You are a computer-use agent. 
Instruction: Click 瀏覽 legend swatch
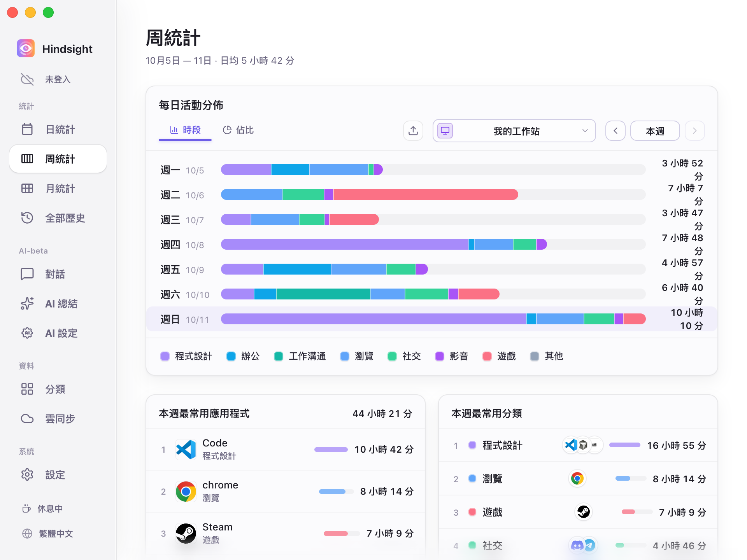tap(345, 356)
